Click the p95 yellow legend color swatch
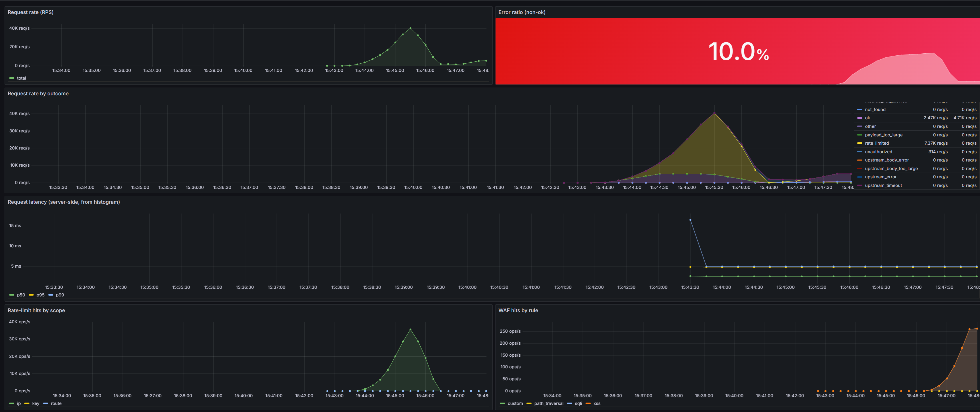This screenshot has height=412, width=980. click(31, 295)
